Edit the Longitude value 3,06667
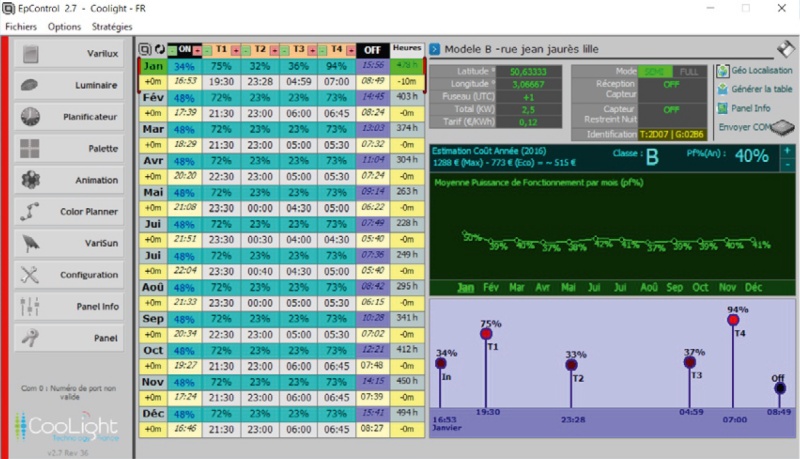The image size is (800, 459). pos(528,84)
